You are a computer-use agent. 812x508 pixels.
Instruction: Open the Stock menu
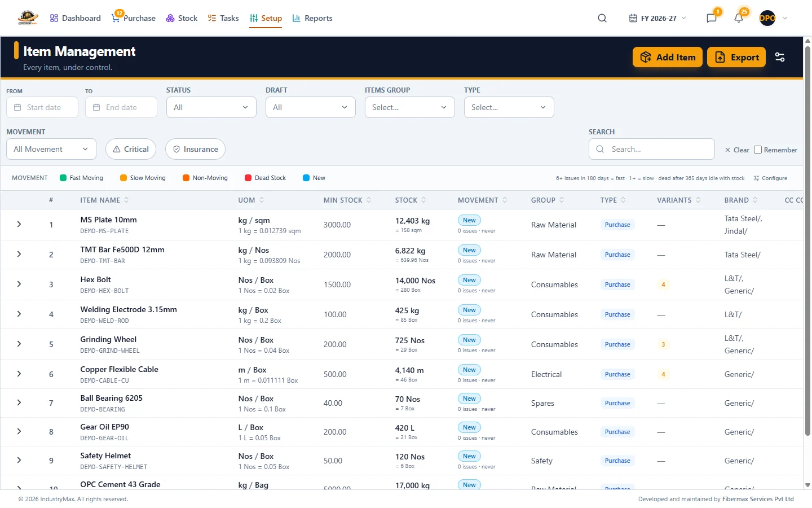coord(182,18)
